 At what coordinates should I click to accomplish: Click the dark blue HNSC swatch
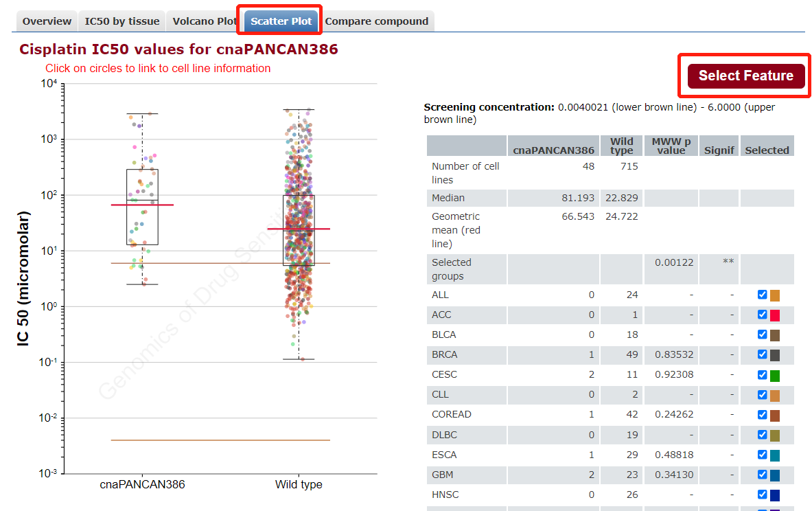point(775,495)
